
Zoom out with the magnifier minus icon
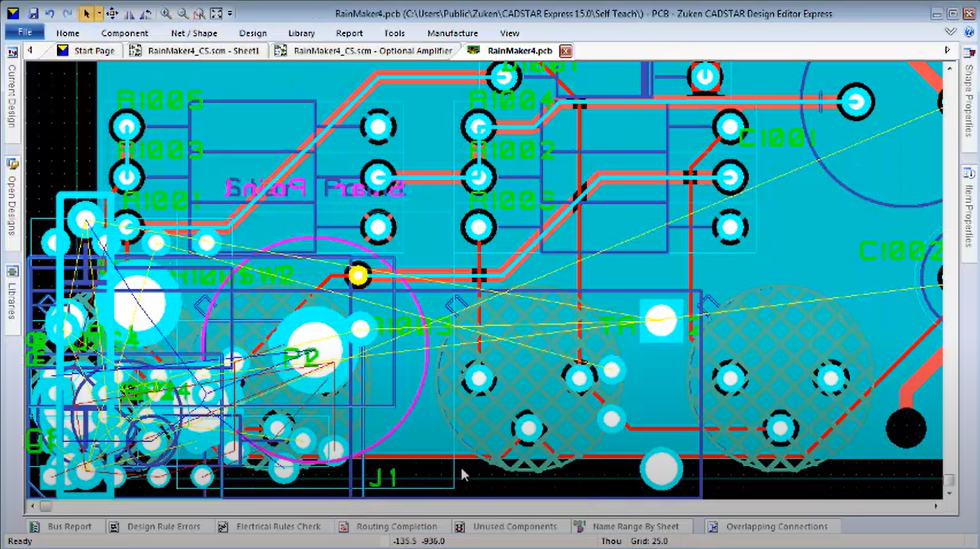coord(183,14)
